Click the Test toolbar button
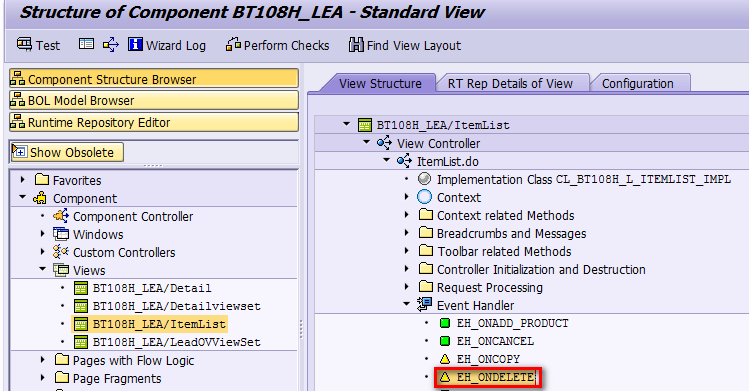This screenshot has height=391, width=749. click(38, 45)
